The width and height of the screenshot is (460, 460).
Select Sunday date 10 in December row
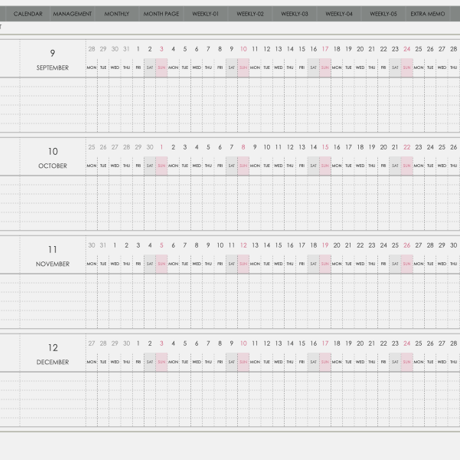pyautogui.click(x=243, y=343)
